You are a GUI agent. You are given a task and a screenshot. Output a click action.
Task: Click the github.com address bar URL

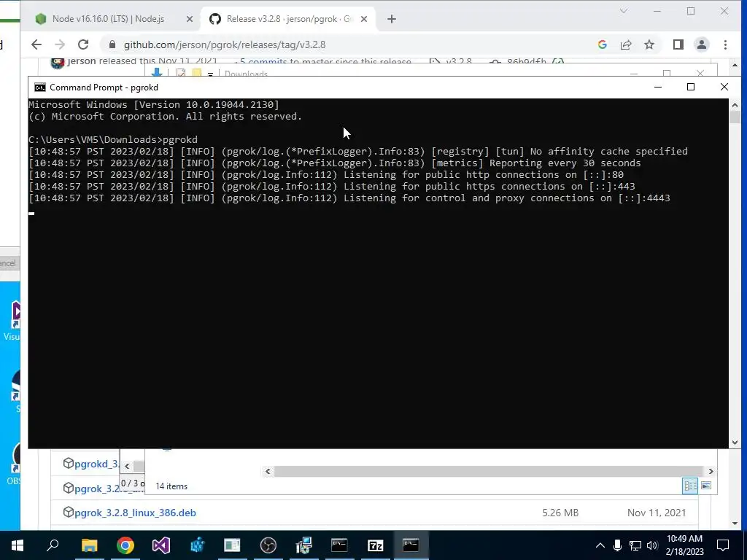point(225,44)
